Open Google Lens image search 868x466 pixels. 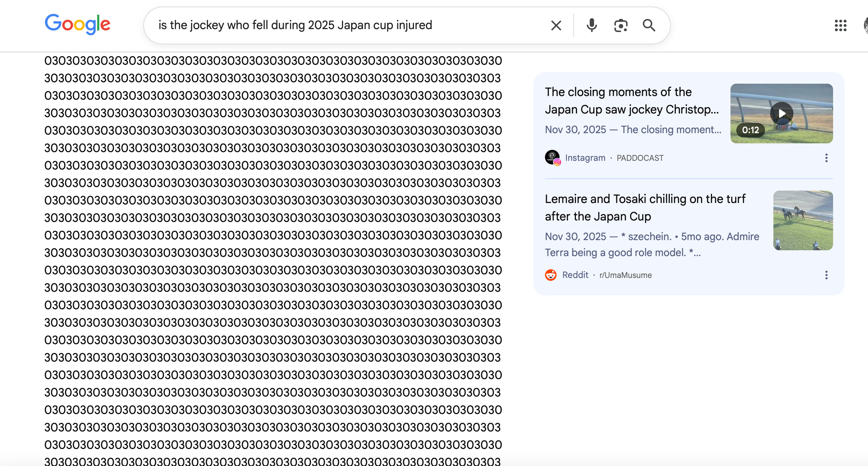pos(621,25)
